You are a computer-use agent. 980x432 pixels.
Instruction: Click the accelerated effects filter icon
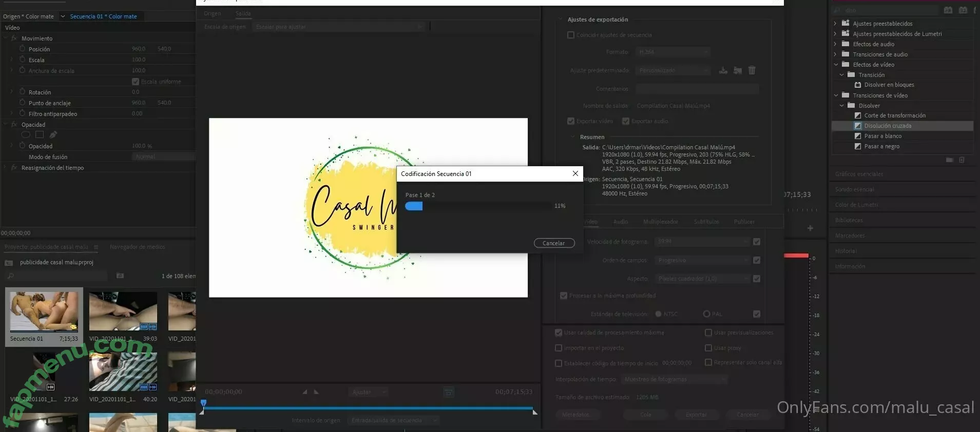948,10
